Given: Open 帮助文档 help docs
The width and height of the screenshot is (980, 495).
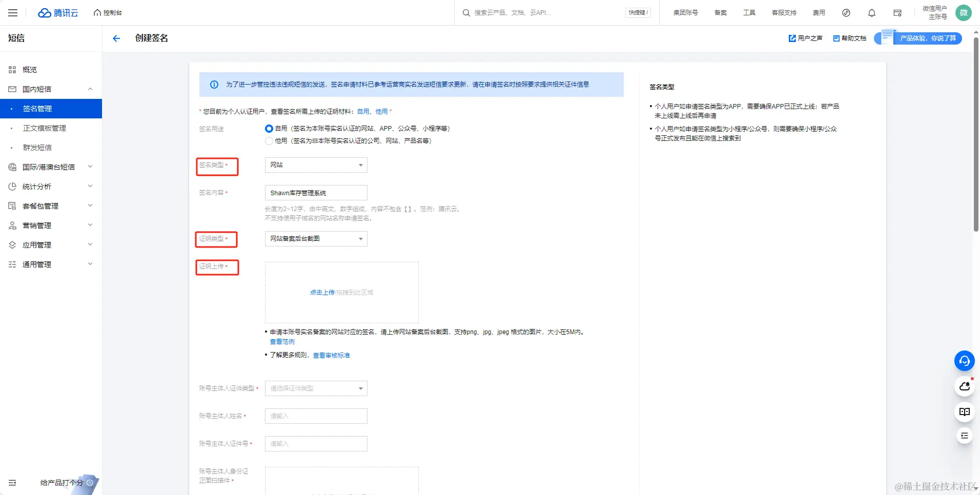Looking at the screenshot, I should click(x=850, y=38).
